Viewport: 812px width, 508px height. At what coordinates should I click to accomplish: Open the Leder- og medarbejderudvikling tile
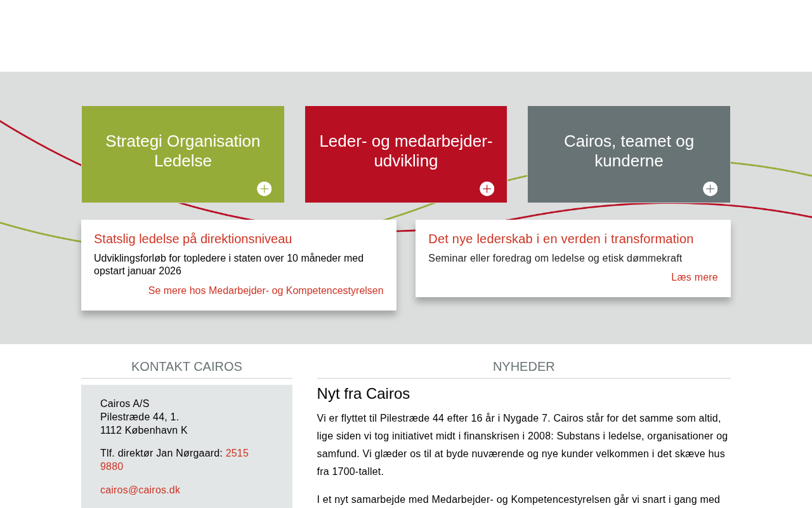coord(406,154)
